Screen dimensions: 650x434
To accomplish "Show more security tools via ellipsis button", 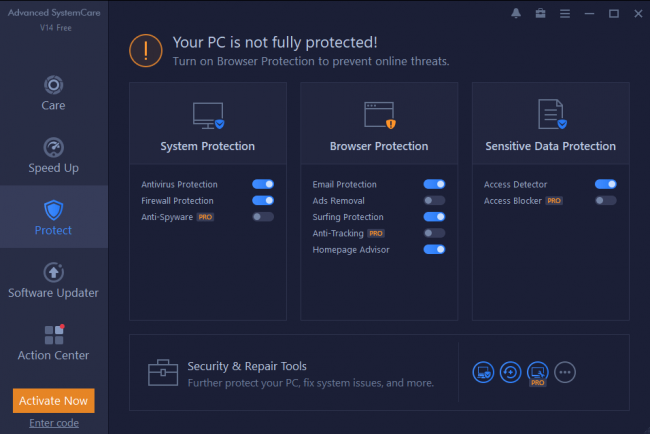I will pyautogui.click(x=565, y=372).
